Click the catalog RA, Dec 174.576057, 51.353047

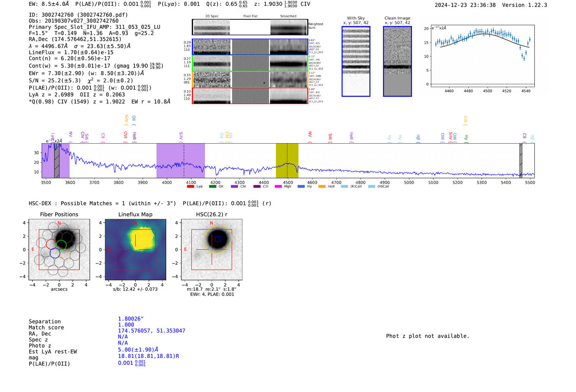151,331
